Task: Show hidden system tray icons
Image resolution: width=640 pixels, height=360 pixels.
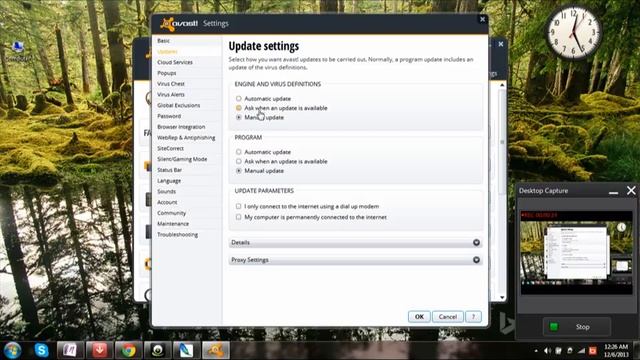Action: [x=536, y=351]
